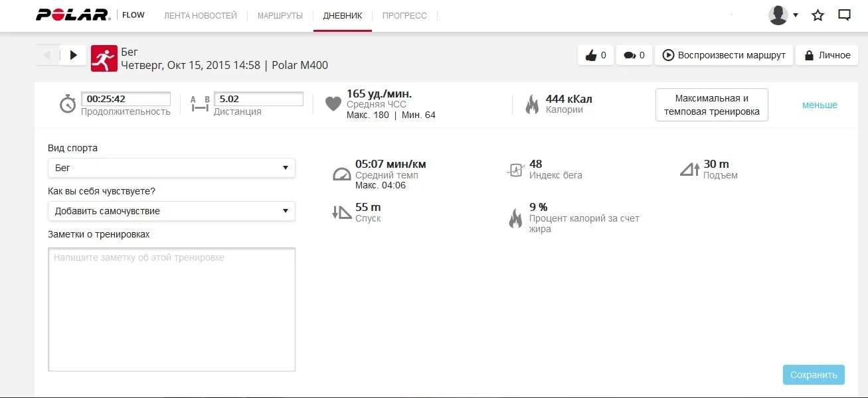Screen dimensions: 868x398
Task: Collapse details with 'меньше' link
Action: [x=820, y=105]
